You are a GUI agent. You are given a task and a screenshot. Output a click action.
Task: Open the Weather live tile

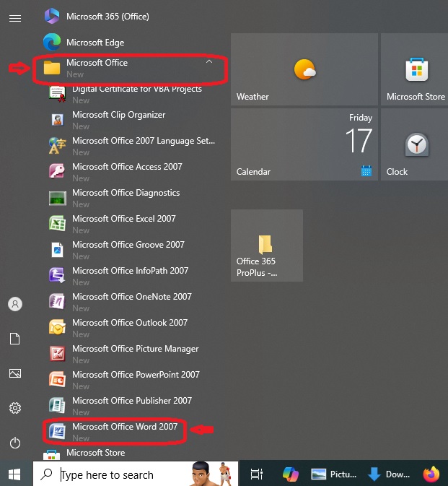[x=304, y=69]
